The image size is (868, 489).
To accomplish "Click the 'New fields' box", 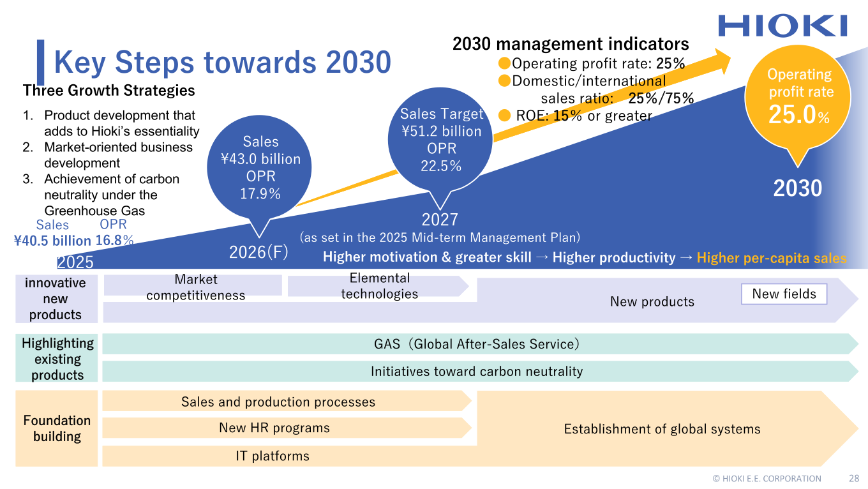I will (784, 294).
